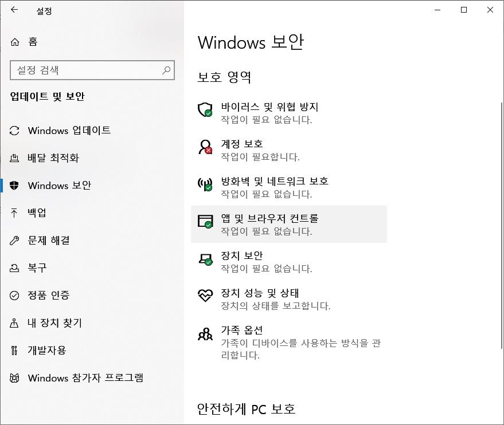504x425 pixels.
Task: Click the 업데이트 및 보안 section title
Action: tap(47, 96)
